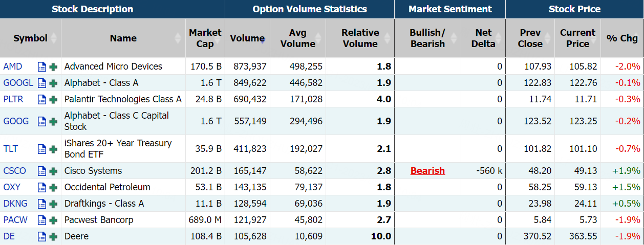Sort by Net Delta column
Screen dimensions: 644x245
pyautogui.click(x=483, y=38)
